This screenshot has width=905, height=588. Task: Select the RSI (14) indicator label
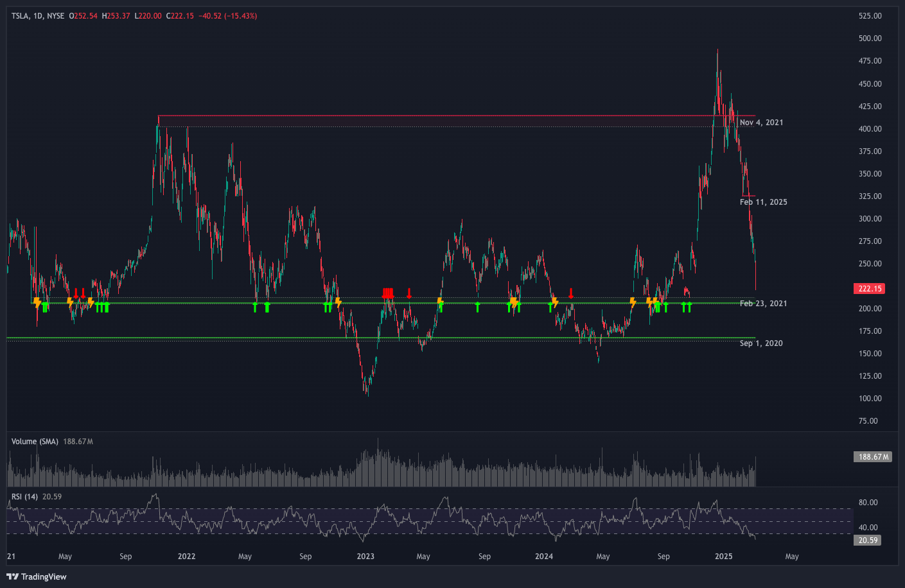pyautogui.click(x=24, y=497)
